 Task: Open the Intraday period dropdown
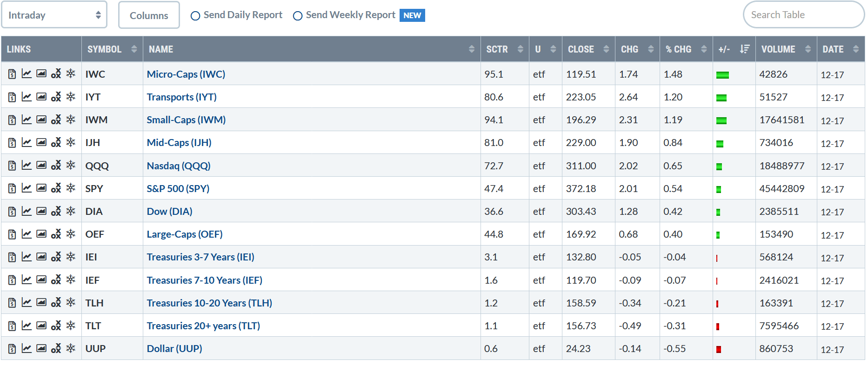54,15
